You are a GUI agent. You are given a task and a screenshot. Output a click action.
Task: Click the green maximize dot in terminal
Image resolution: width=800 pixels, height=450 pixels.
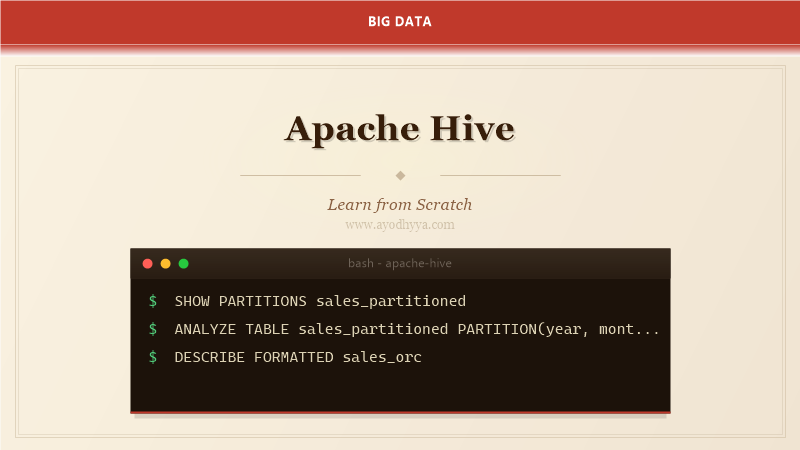pos(184,264)
